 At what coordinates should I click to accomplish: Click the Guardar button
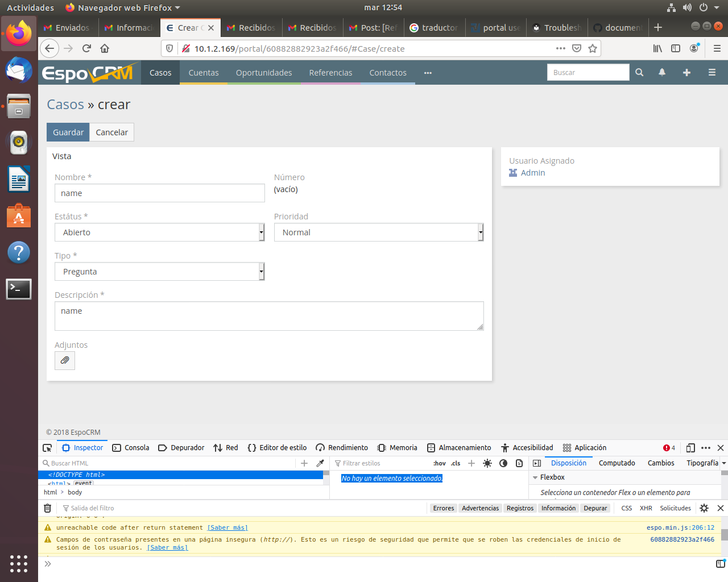(x=68, y=132)
